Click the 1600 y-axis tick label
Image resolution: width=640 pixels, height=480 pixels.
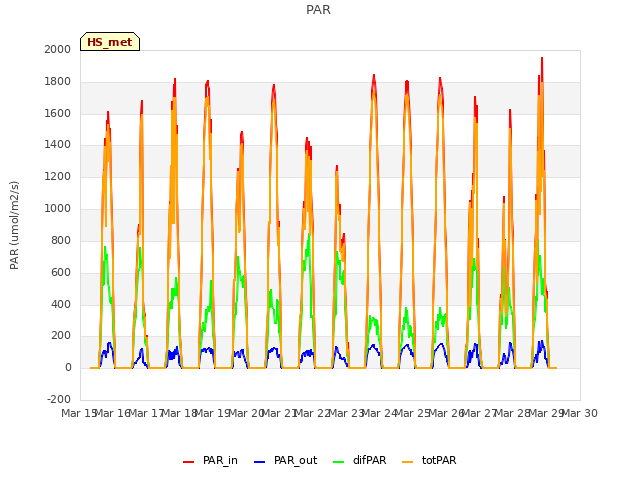click(58, 113)
